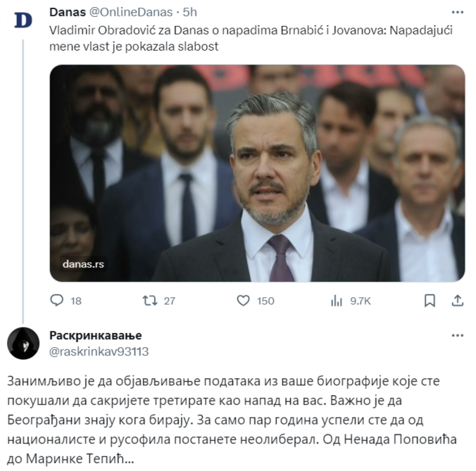476x471 pixels.
Task: View tweet analytics showing 9.7K views
Action: point(337,301)
